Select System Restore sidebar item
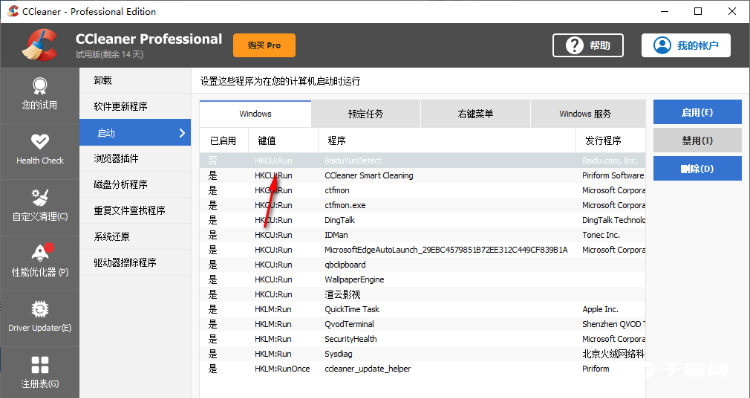 click(x=135, y=237)
